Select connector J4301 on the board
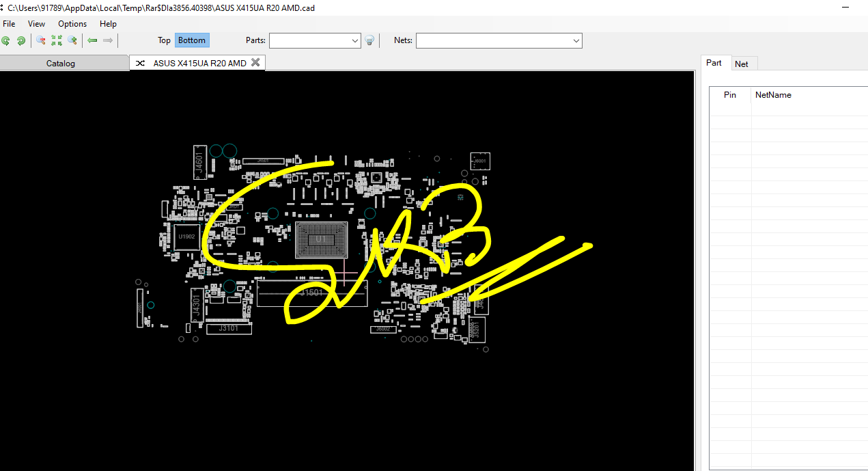The width and height of the screenshot is (868, 471). (x=197, y=304)
